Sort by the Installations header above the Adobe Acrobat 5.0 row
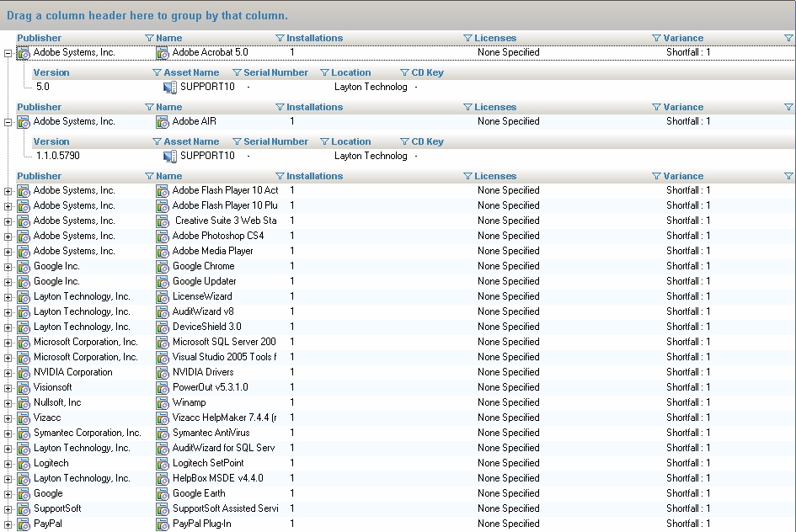 point(315,38)
